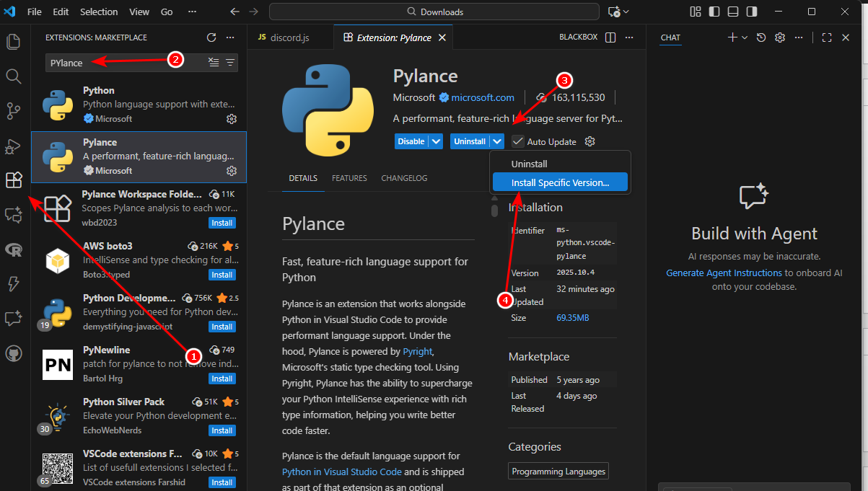The image size is (868, 491).
Task: Toggle the Auto Update checkbox
Action: coord(518,141)
